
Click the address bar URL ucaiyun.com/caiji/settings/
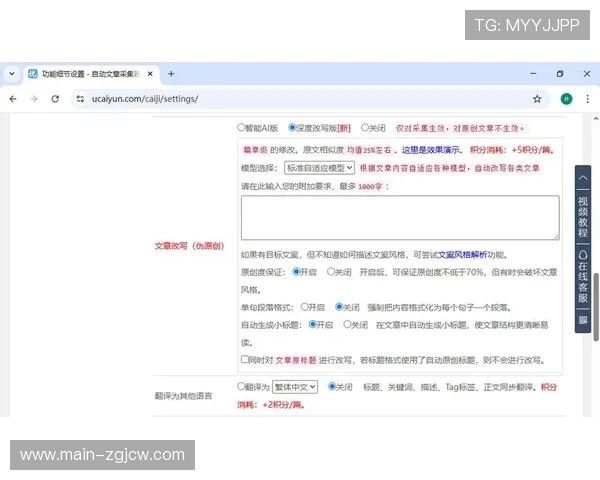145,99
